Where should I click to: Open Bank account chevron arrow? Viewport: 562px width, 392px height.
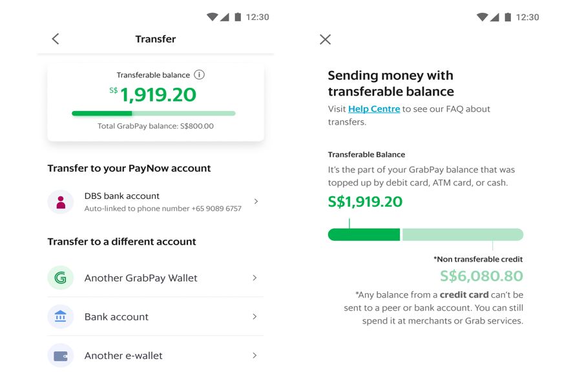(255, 316)
